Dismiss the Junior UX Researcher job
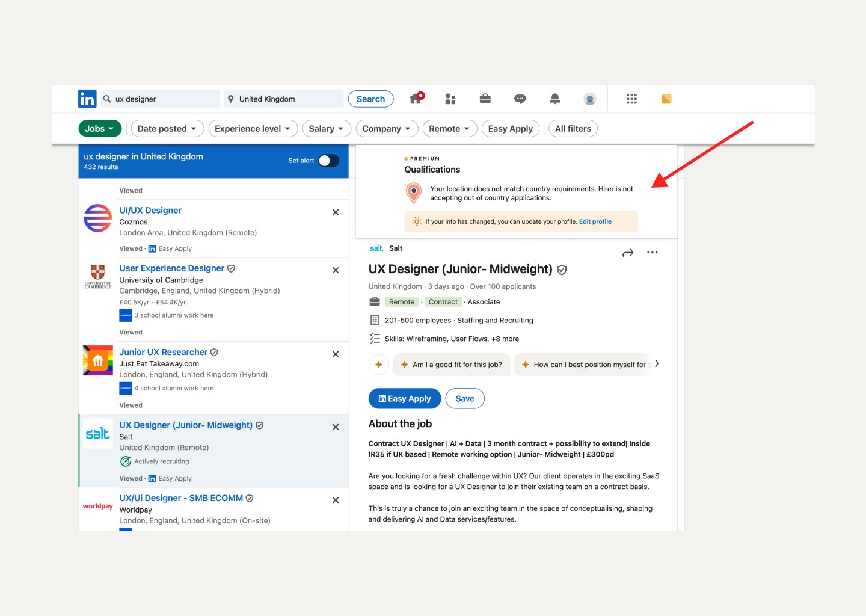 pyautogui.click(x=336, y=354)
